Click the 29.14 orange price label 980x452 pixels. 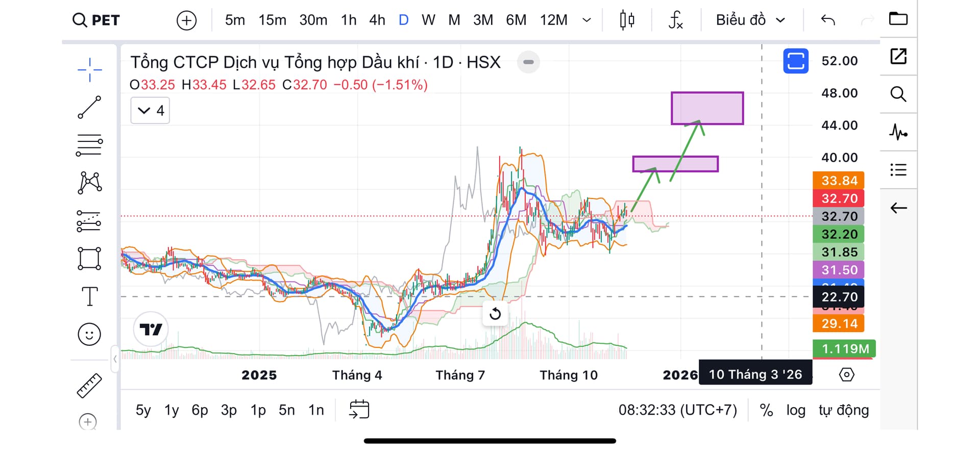pyautogui.click(x=839, y=323)
